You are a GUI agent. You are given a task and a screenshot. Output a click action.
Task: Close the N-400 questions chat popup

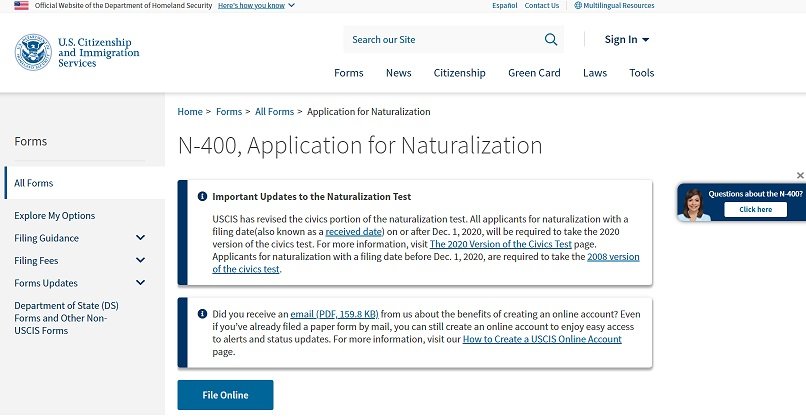click(800, 176)
